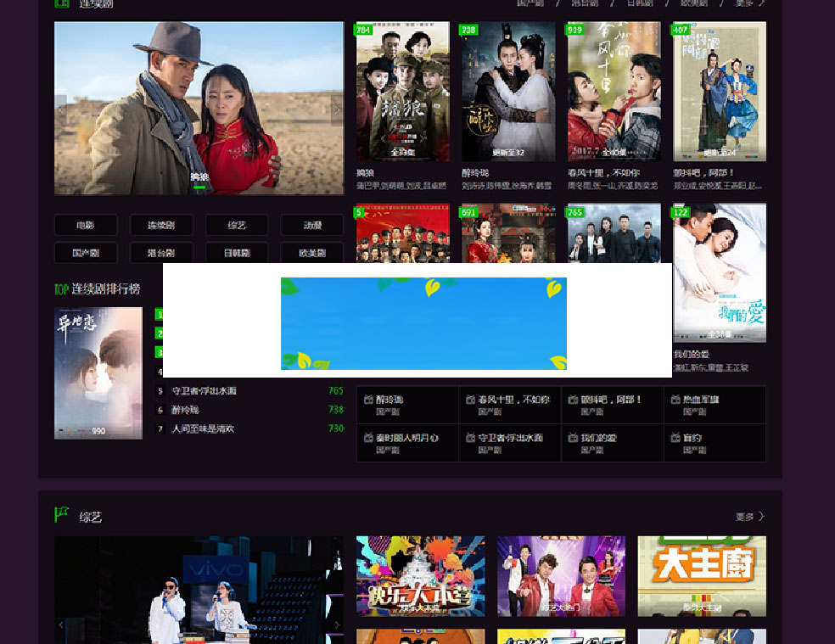Click the TV icon beside 热血军旗

point(675,400)
